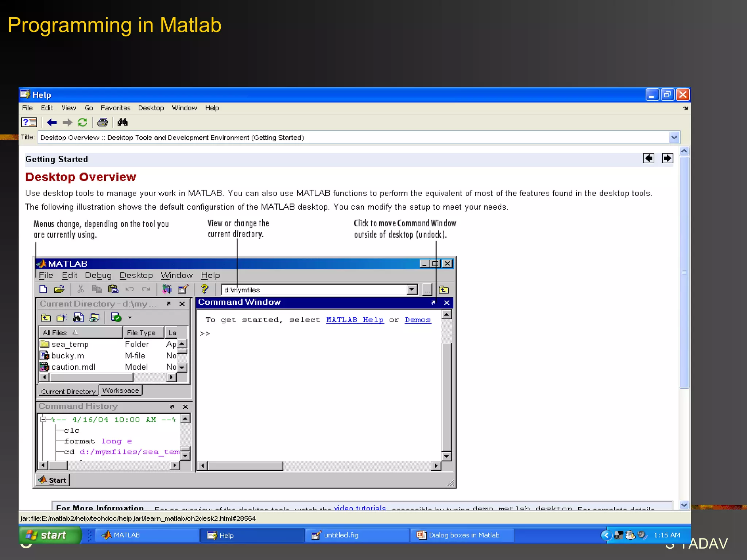747x560 pixels.
Task: Open Edit menu in Help window
Action: coord(47,108)
